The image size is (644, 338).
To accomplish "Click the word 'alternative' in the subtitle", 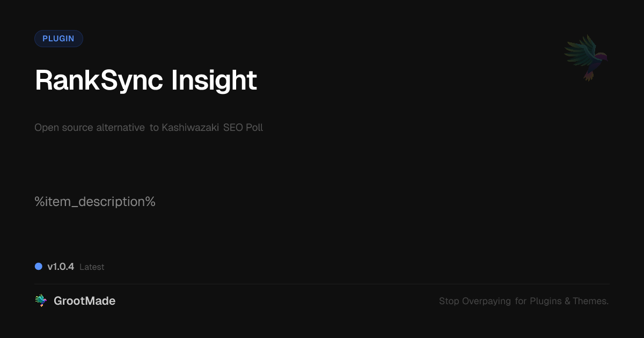I will (x=120, y=128).
